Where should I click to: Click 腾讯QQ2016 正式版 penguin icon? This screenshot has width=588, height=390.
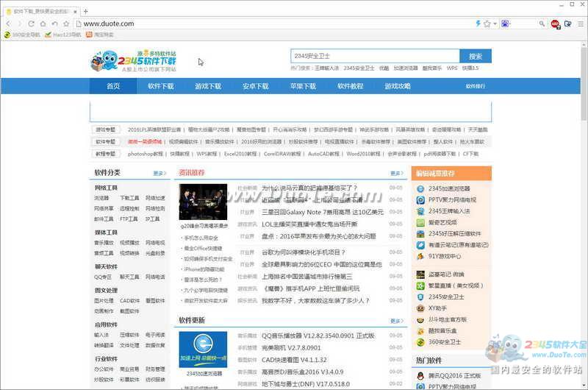click(420, 376)
